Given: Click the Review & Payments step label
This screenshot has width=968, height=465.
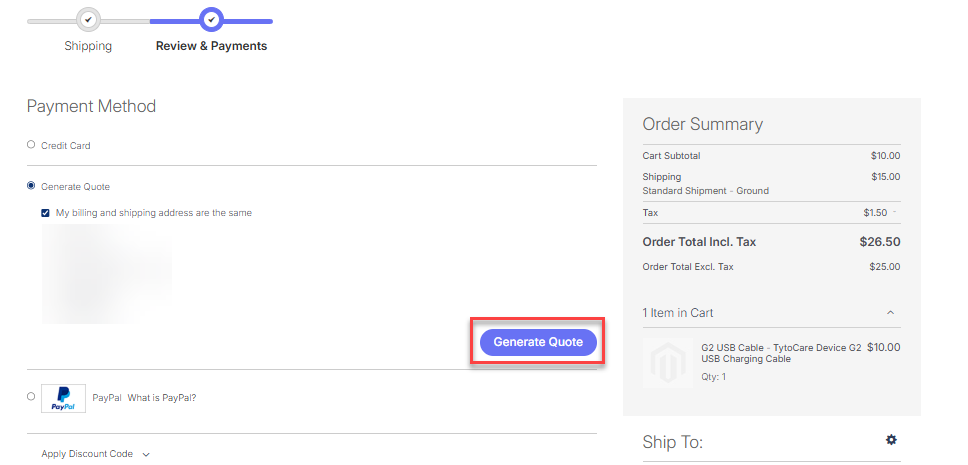Looking at the screenshot, I should [x=212, y=46].
